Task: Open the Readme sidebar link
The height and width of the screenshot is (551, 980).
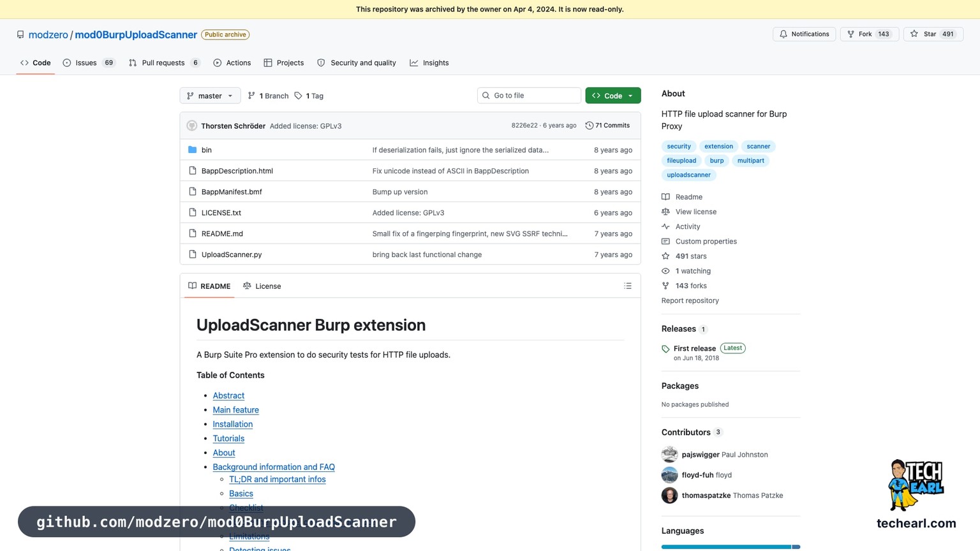Action: point(682,197)
